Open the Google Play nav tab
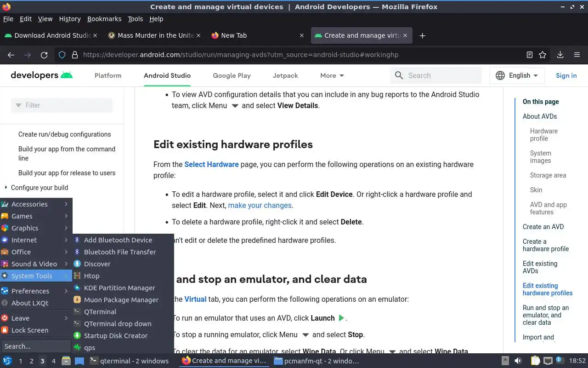Screen dimensions: 588x368 pos(232,75)
